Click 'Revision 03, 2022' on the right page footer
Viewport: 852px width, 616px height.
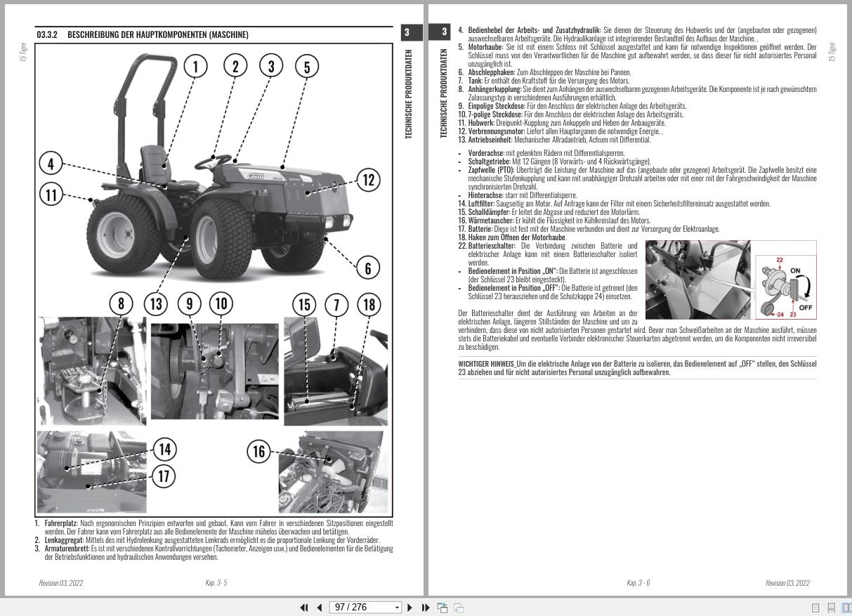pos(787,583)
